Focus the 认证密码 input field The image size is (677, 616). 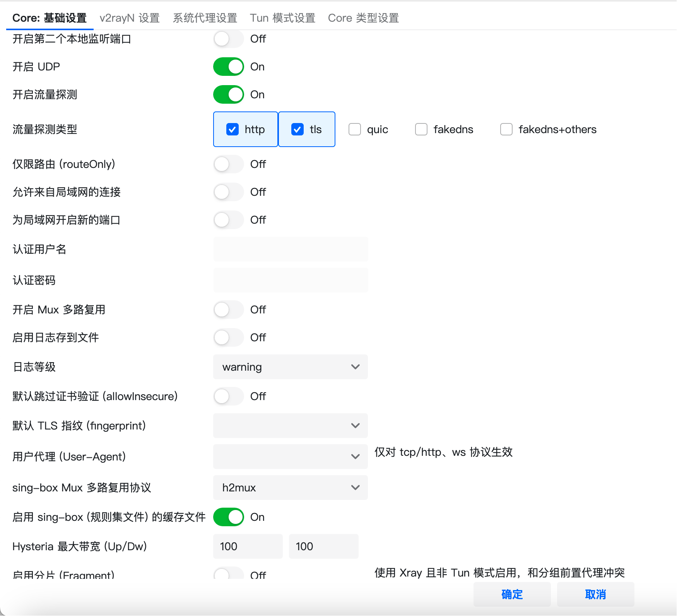pos(291,280)
